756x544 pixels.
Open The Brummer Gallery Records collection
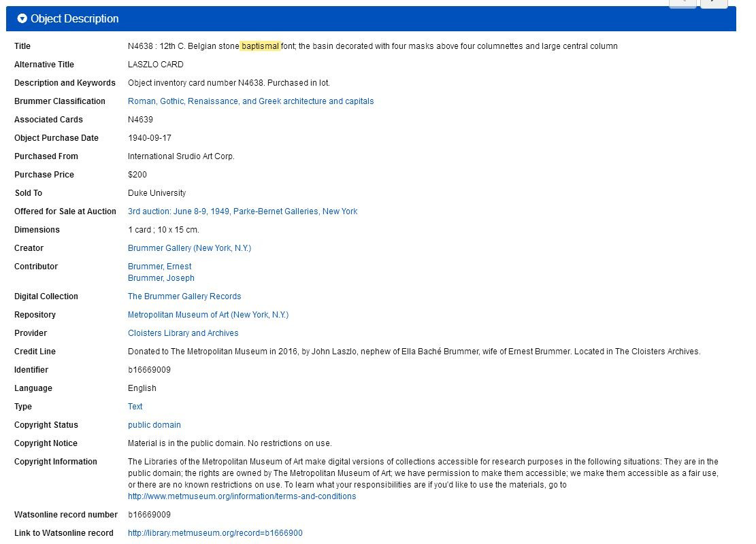184,296
